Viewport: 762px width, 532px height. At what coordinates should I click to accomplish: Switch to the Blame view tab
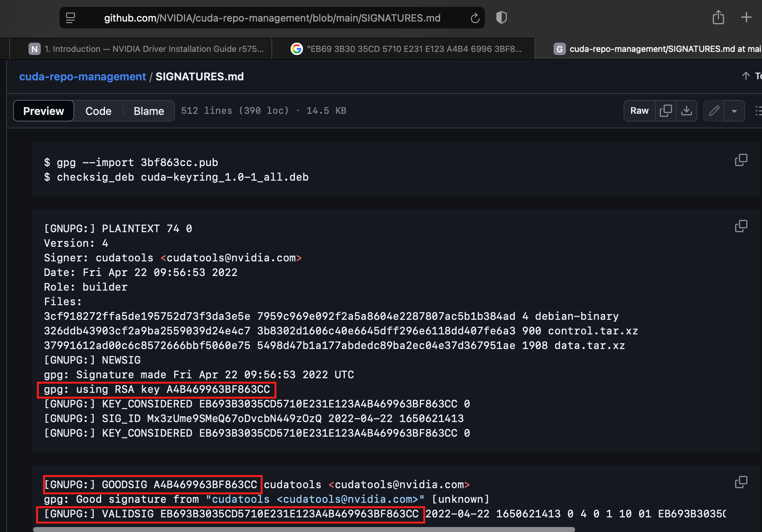coord(149,111)
